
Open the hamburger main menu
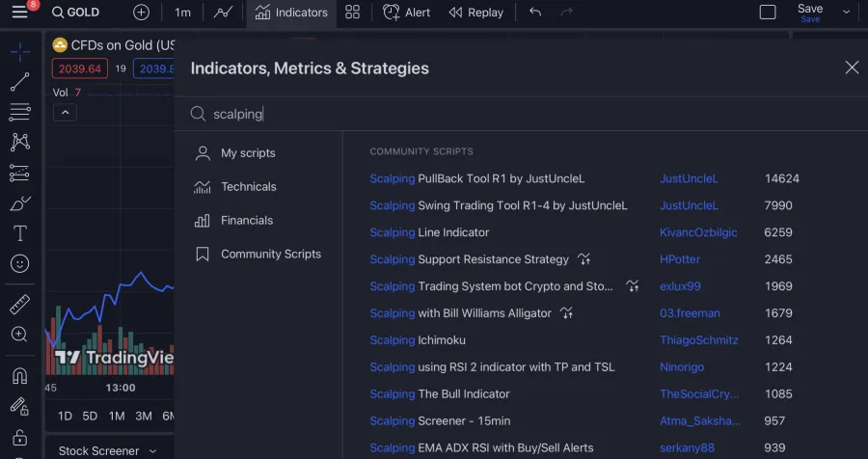[20, 13]
